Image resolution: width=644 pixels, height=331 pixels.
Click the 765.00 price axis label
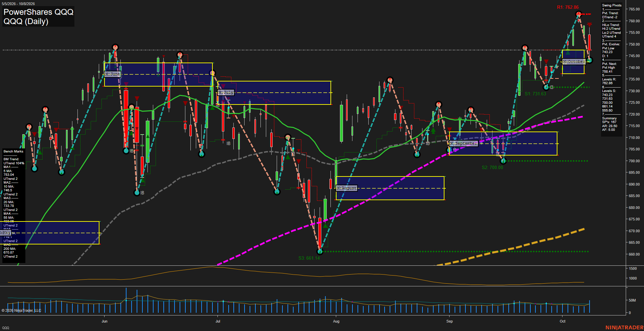(x=634, y=9)
